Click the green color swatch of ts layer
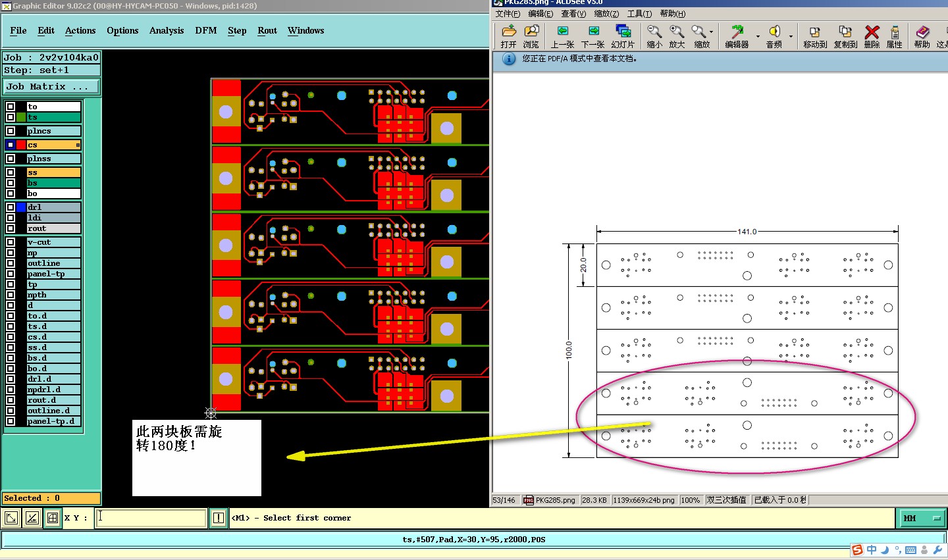This screenshot has width=948, height=560. coord(21,117)
